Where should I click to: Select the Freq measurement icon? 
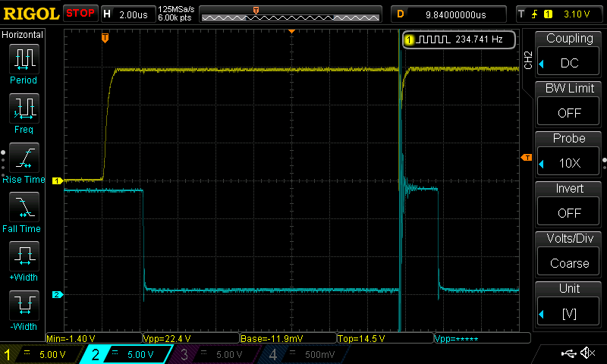point(24,109)
